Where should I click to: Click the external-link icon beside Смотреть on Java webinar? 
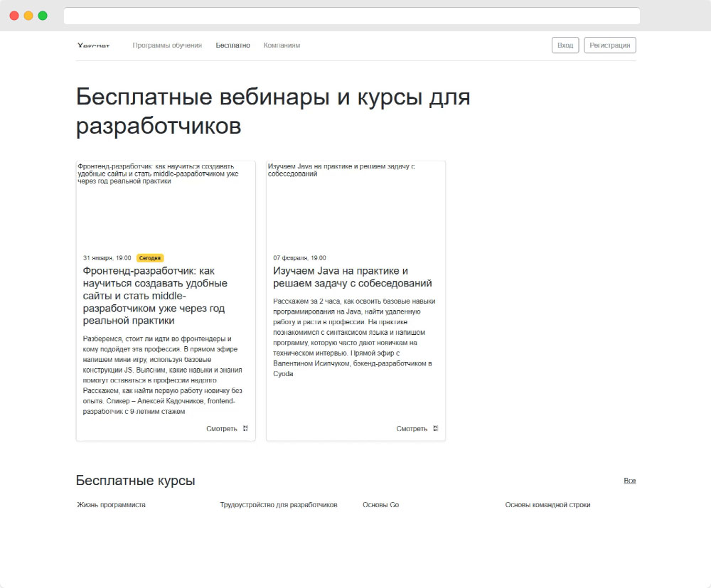point(436,429)
